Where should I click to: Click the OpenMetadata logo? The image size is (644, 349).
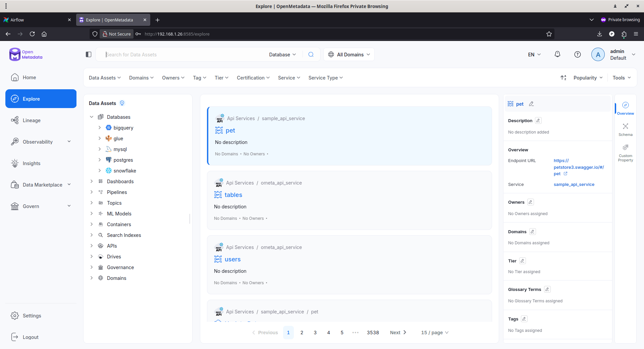point(26,54)
